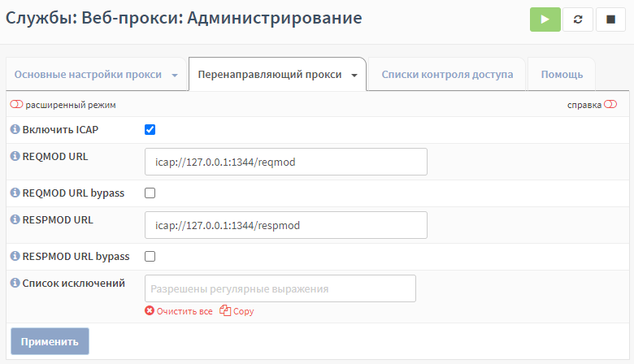Open the Помощь tab
Image resolution: width=634 pixels, height=364 pixels.
pos(562,74)
